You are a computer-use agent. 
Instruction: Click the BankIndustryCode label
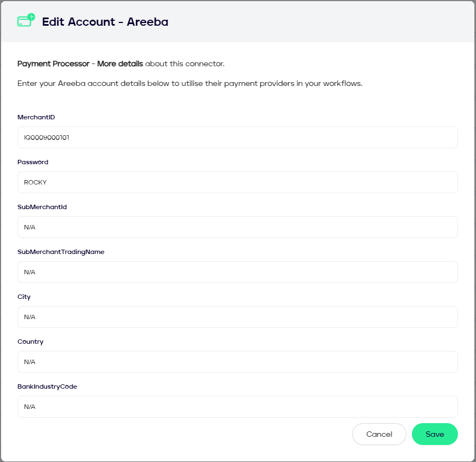(47, 386)
